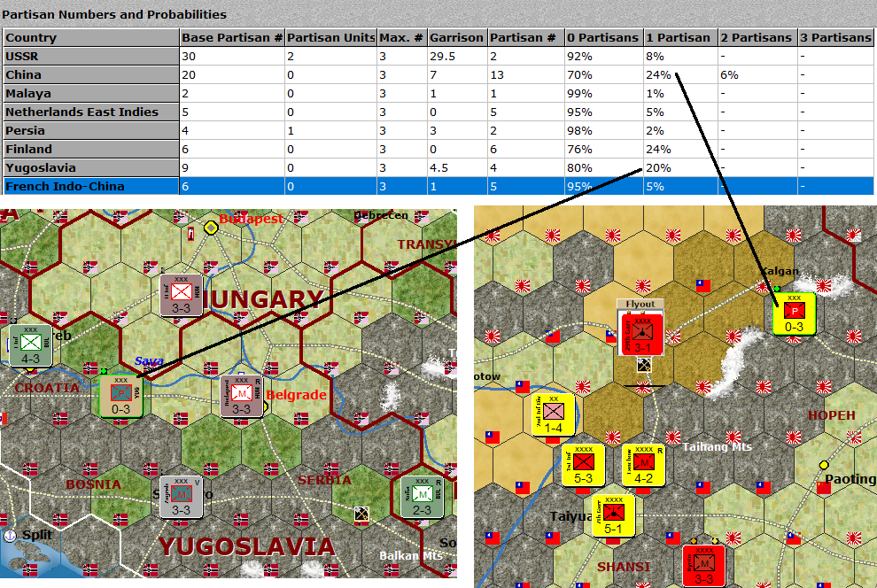Click the USSR base partisan value 30
The height and width of the screenshot is (588, 877).
pyautogui.click(x=232, y=56)
